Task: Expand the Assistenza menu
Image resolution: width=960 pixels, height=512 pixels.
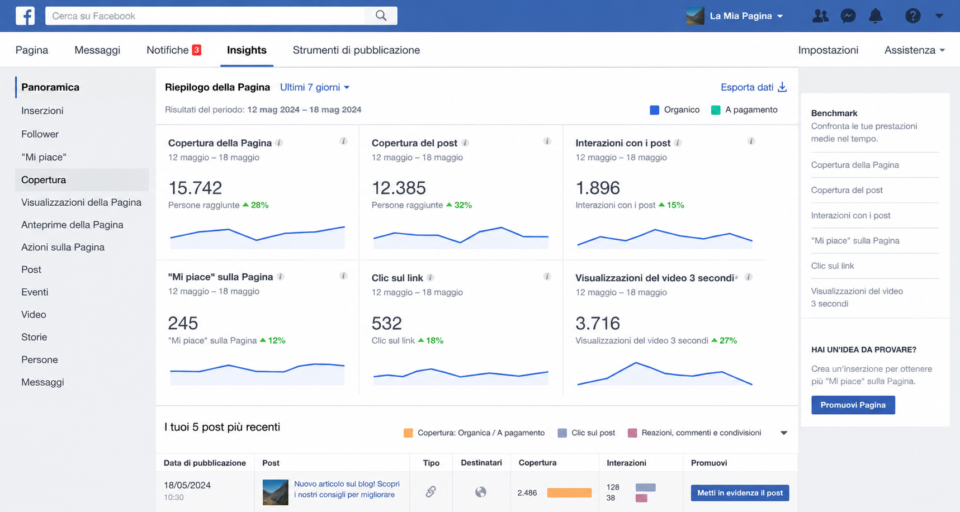Action: tap(914, 50)
